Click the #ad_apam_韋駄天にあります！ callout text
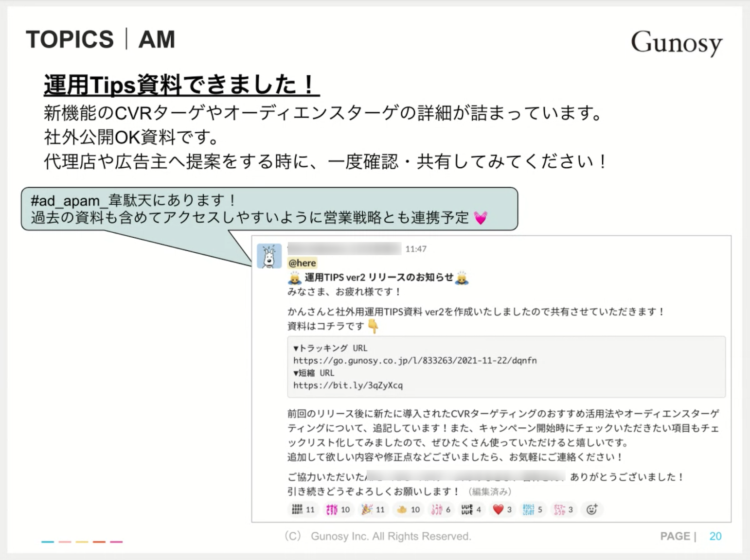Image resolution: width=750 pixels, height=560 pixels. [134, 200]
